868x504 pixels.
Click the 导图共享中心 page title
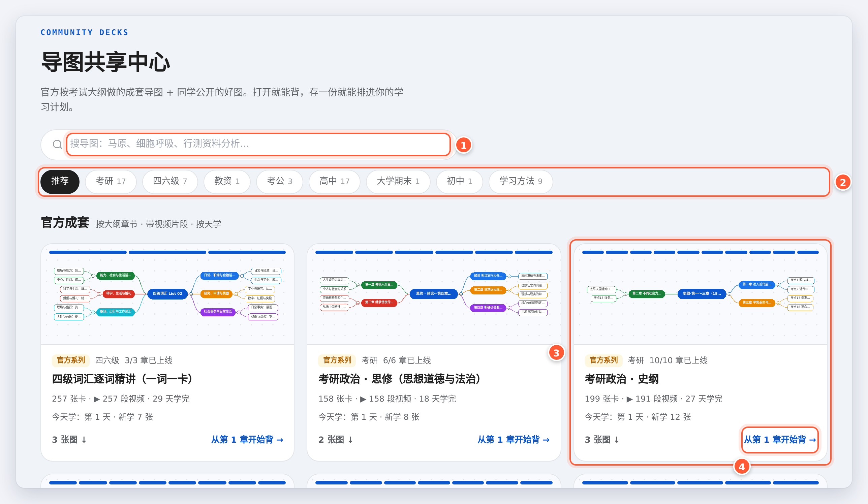[105, 62]
